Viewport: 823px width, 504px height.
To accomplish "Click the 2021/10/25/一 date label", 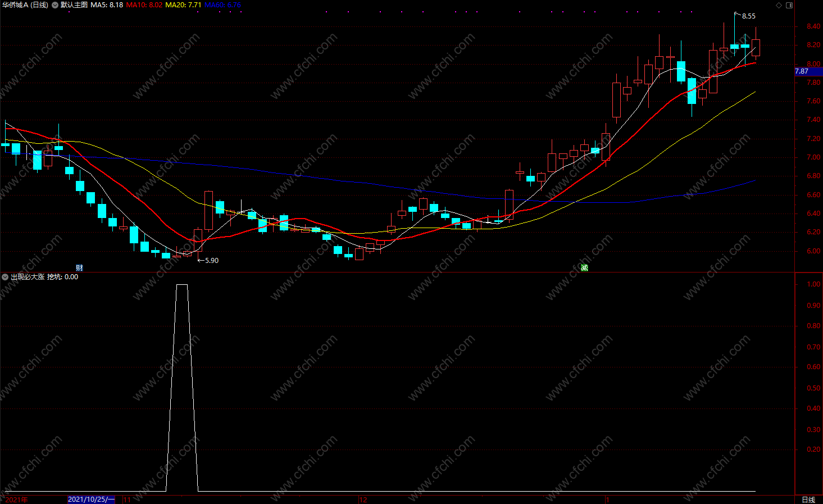I will pos(91,500).
